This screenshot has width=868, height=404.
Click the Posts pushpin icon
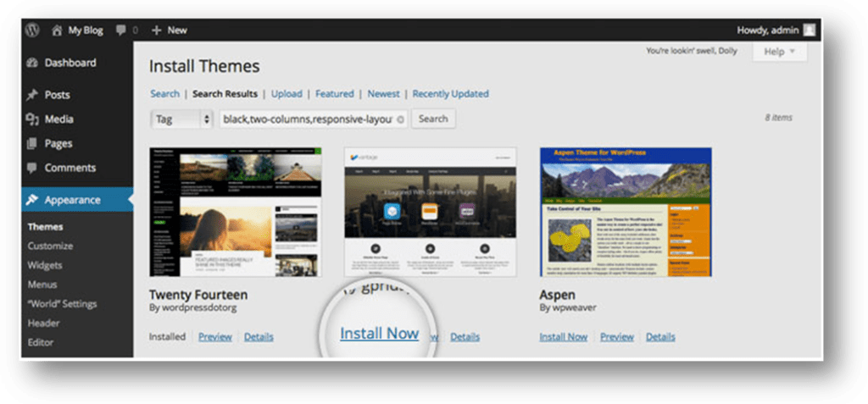tap(32, 95)
